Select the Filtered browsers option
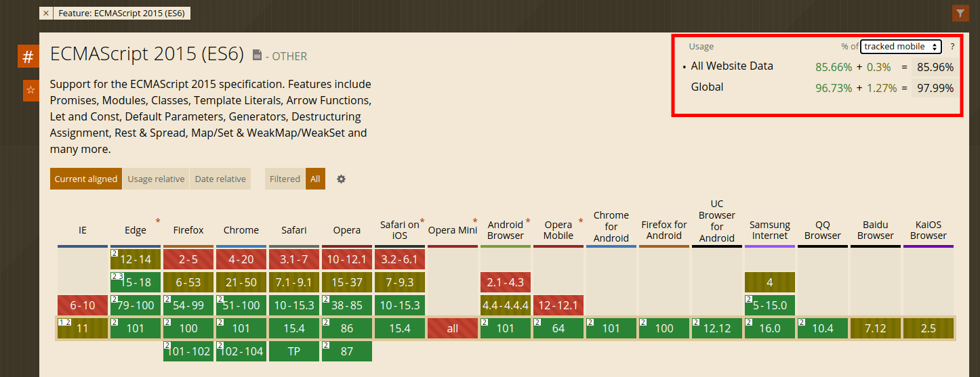The height and width of the screenshot is (377, 980). coord(285,179)
